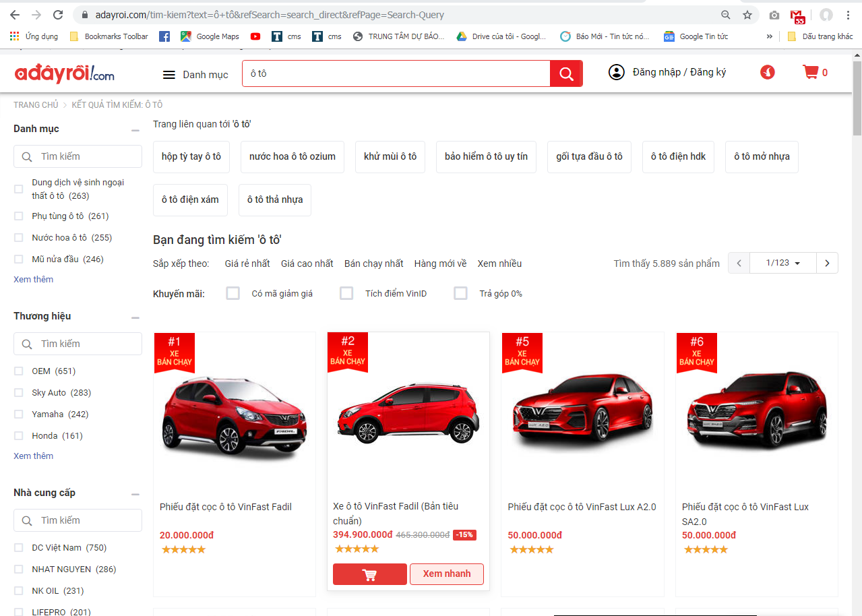Viewport: 862px width, 616px height.
Task: Click the ô tô search input field
Action: [396, 73]
